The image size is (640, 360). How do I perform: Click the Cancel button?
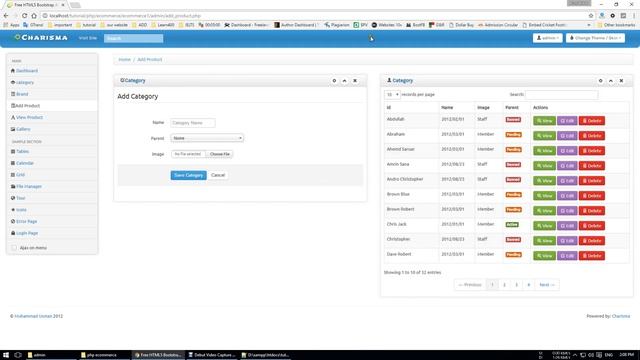[x=218, y=175]
